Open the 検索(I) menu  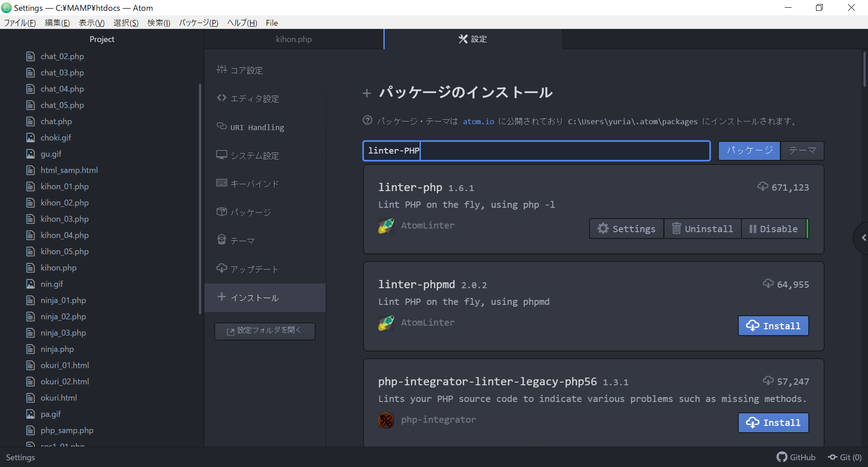point(159,23)
